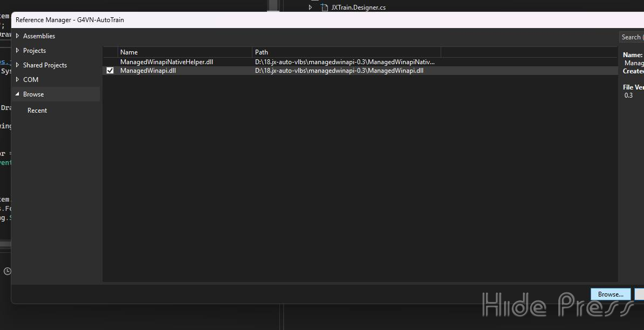Click the clock icon behind the dialog
Image resolution: width=644 pixels, height=330 pixels.
(7, 271)
